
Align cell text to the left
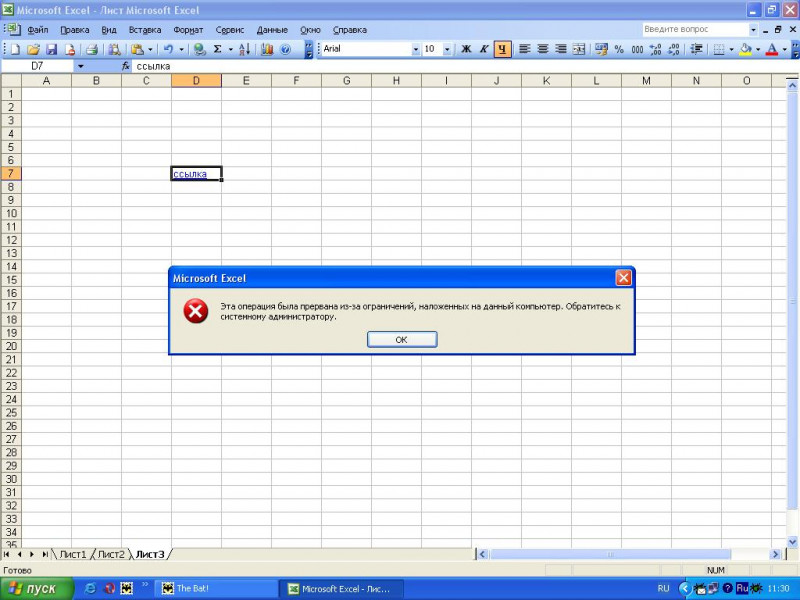click(x=524, y=49)
